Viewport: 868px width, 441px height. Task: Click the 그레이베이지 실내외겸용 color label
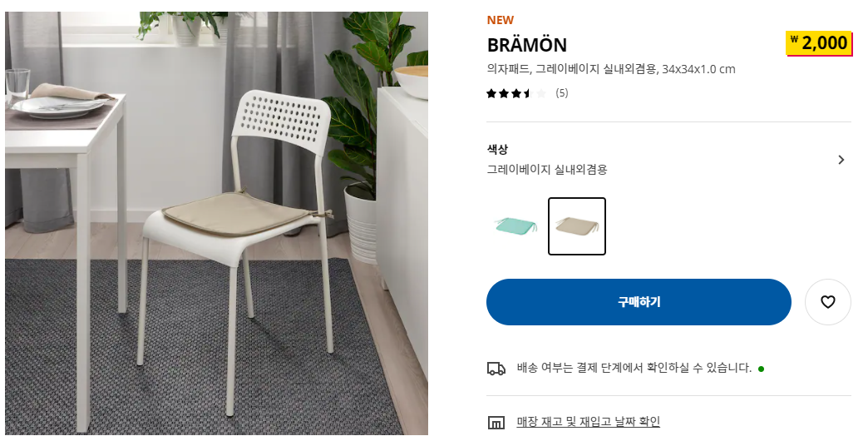547,170
